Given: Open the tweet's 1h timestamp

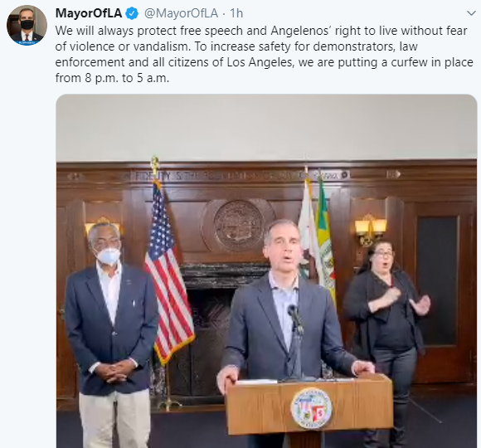Looking at the screenshot, I should (x=236, y=13).
